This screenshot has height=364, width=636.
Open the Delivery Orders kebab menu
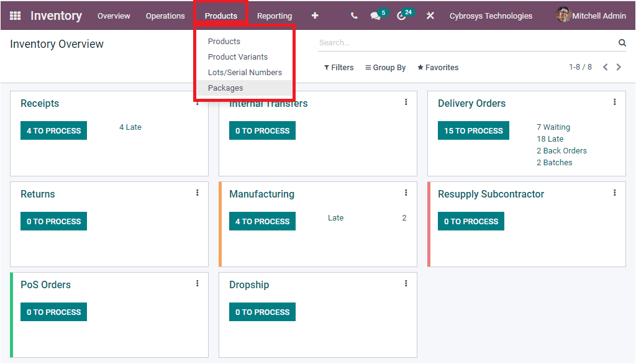pos(614,101)
